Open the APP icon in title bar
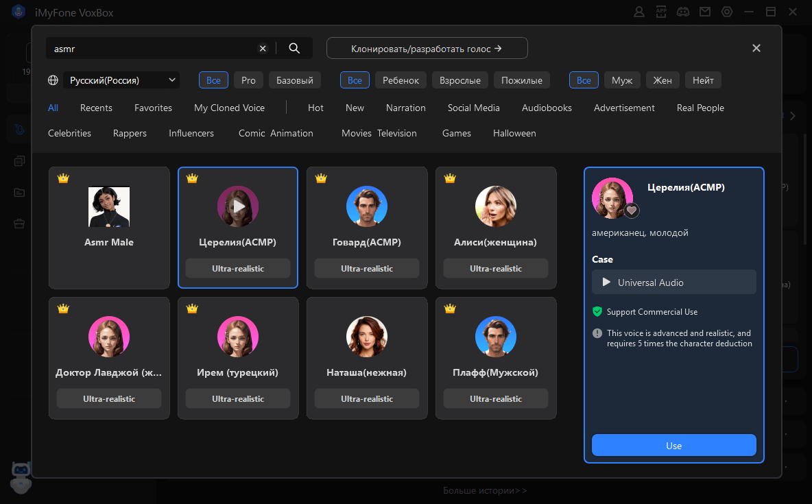 pos(661,12)
